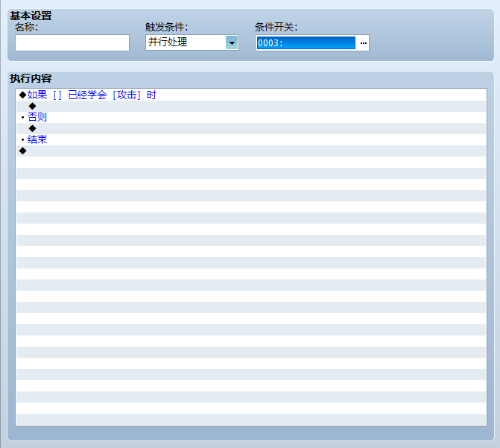This screenshot has width=500, height=448.
Task: Select the 否则 line in the command list
Action: coord(251,118)
